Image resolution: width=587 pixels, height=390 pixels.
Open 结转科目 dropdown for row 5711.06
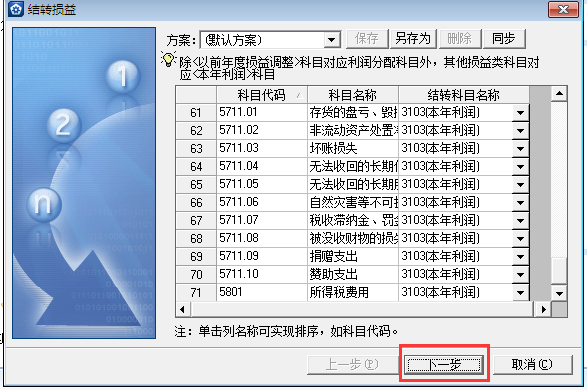pyautogui.click(x=521, y=202)
